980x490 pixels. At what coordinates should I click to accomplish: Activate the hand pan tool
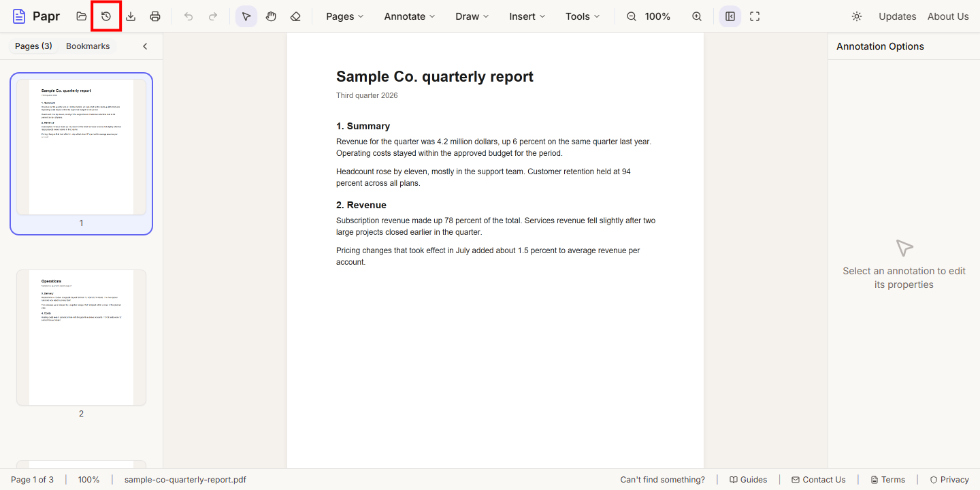[271, 16]
